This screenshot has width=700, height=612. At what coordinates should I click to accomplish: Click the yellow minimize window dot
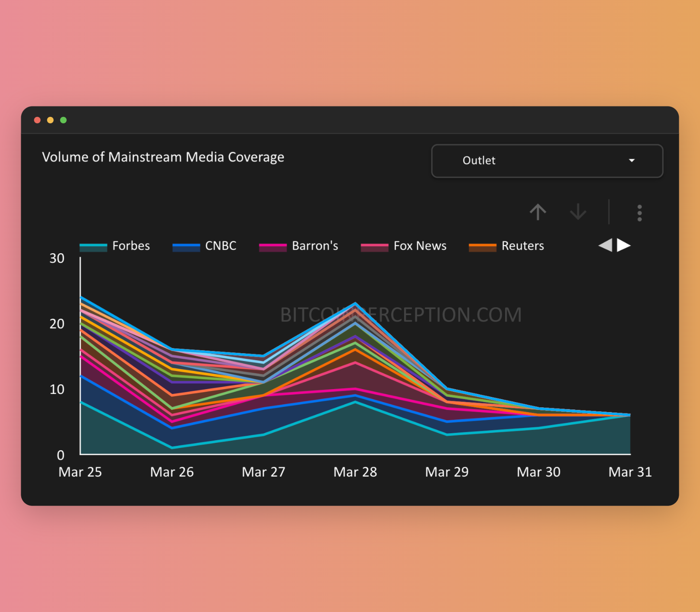point(50,120)
